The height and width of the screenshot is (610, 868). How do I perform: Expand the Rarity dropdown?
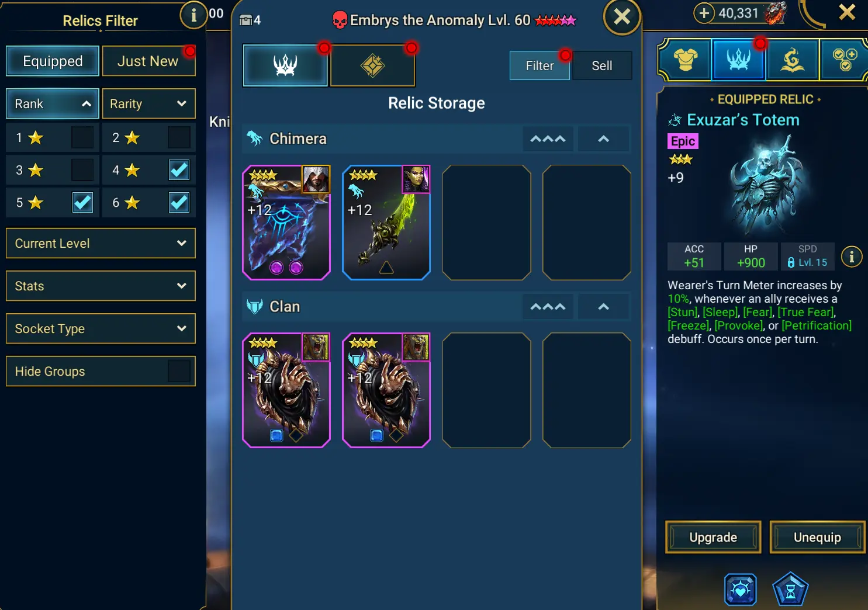[x=148, y=104]
